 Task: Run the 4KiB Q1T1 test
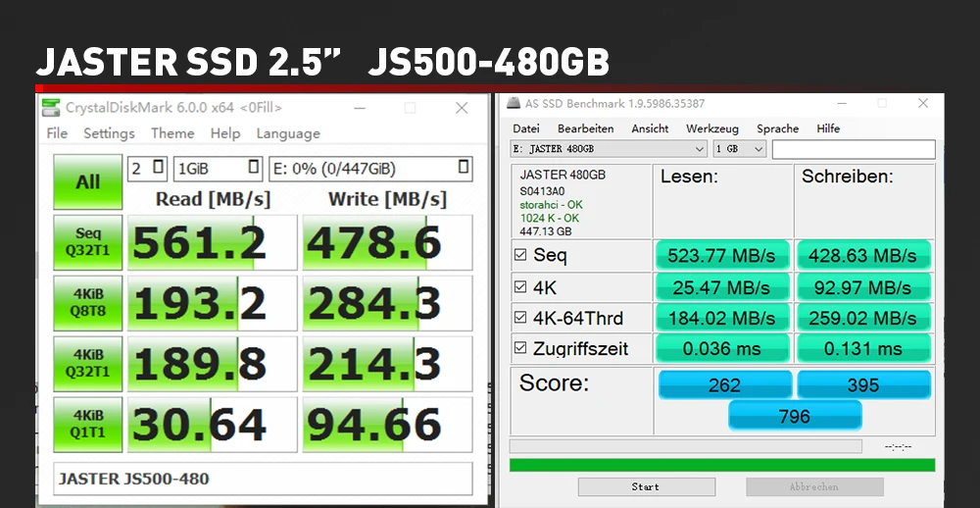[x=87, y=425]
